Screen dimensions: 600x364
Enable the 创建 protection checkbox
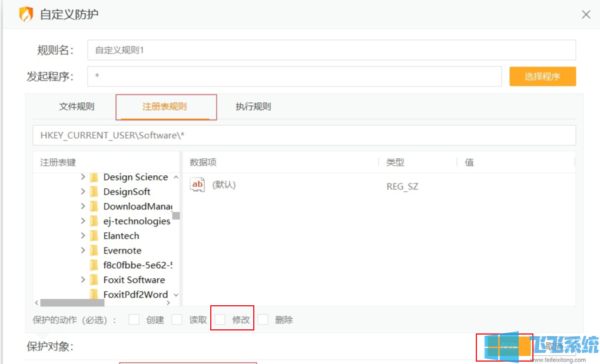point(134,319)
